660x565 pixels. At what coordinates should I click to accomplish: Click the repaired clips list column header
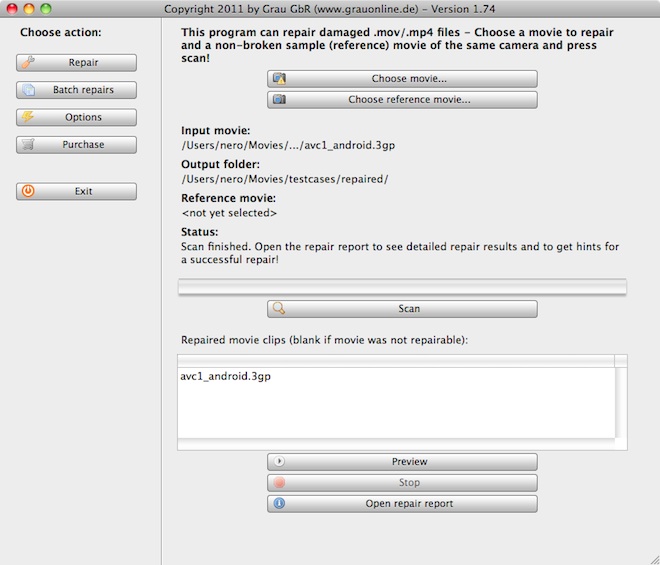396,361
